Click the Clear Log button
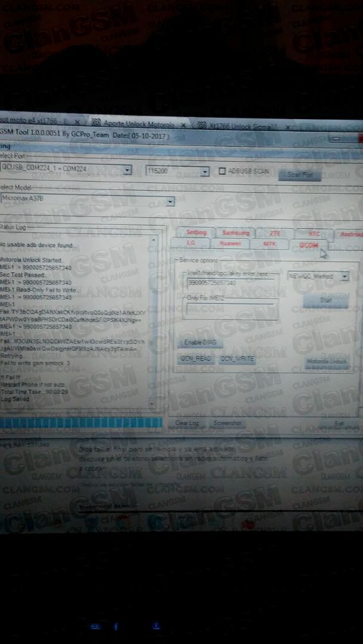This screenshot has width=363, height=644. click(x=189, y=423)
